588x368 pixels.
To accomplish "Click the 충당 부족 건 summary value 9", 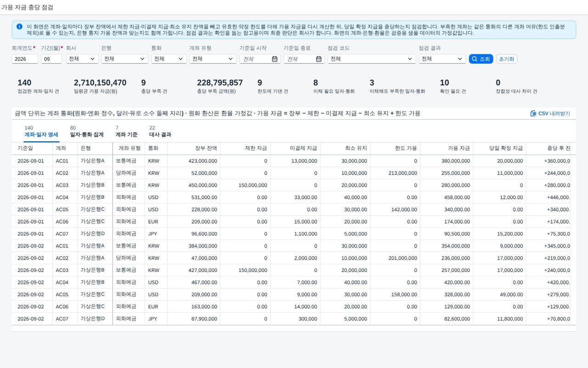I will pyautogui.click(x=143, y=83).
